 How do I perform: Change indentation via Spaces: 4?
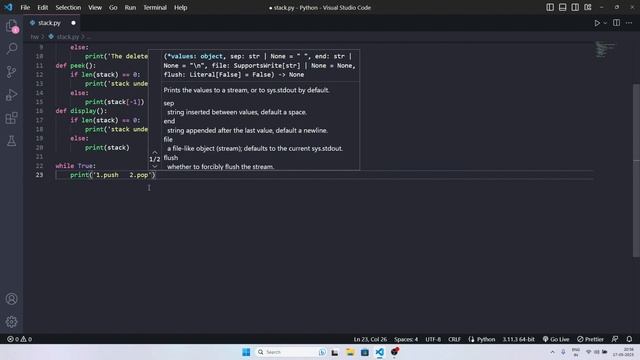click(x=406, y=339)
